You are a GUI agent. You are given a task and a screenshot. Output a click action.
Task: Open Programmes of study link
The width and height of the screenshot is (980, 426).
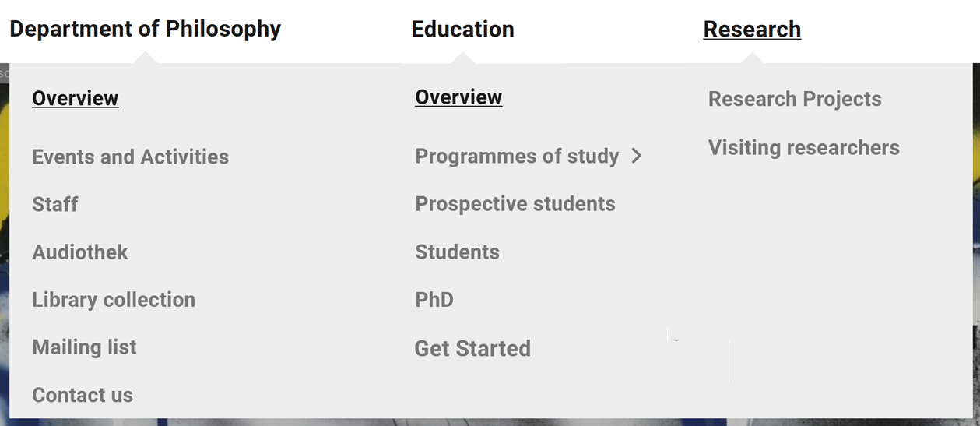(x=517, y=156)
